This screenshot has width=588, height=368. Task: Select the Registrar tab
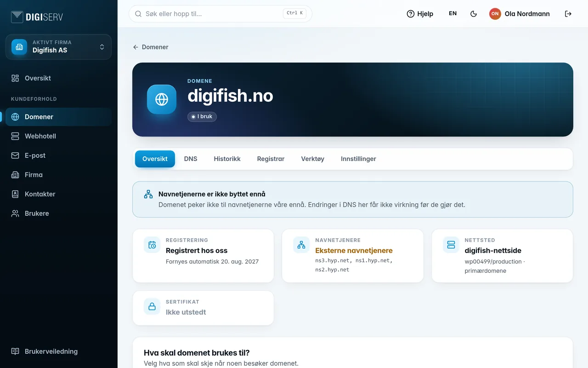click(x=271, y=159)
